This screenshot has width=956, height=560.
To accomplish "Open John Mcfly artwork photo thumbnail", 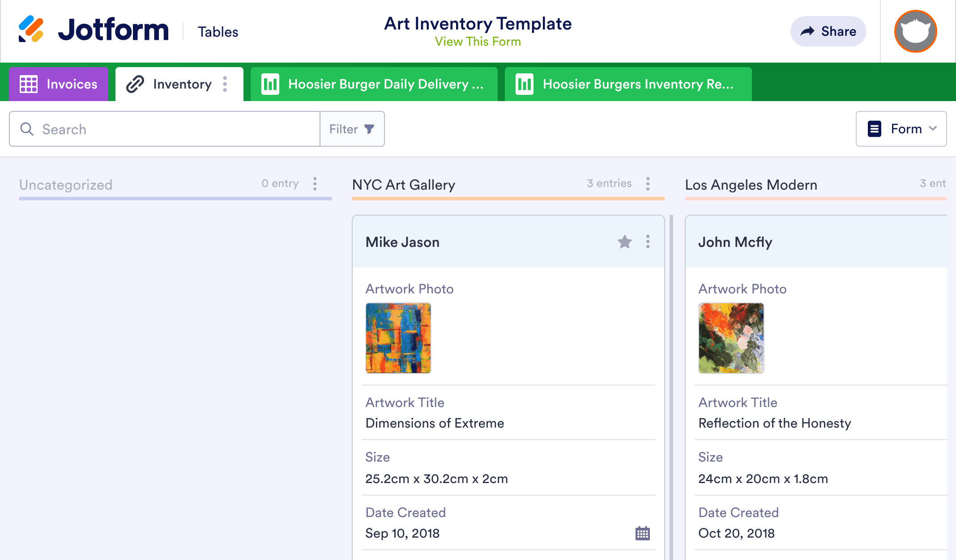I will [x=731, y=338].
